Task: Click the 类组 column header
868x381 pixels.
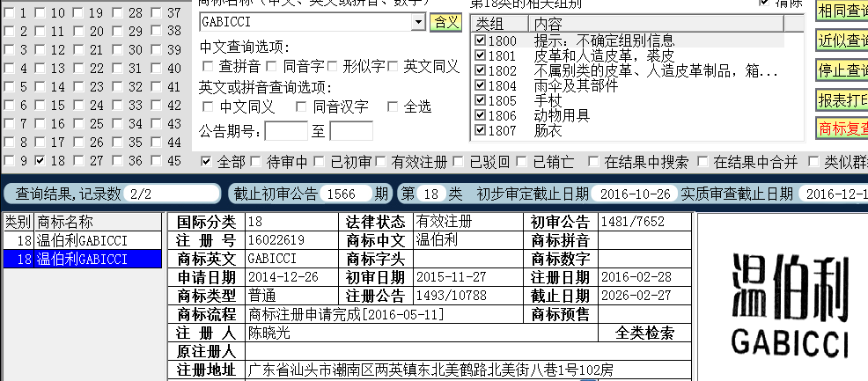Action: [500, 23]
